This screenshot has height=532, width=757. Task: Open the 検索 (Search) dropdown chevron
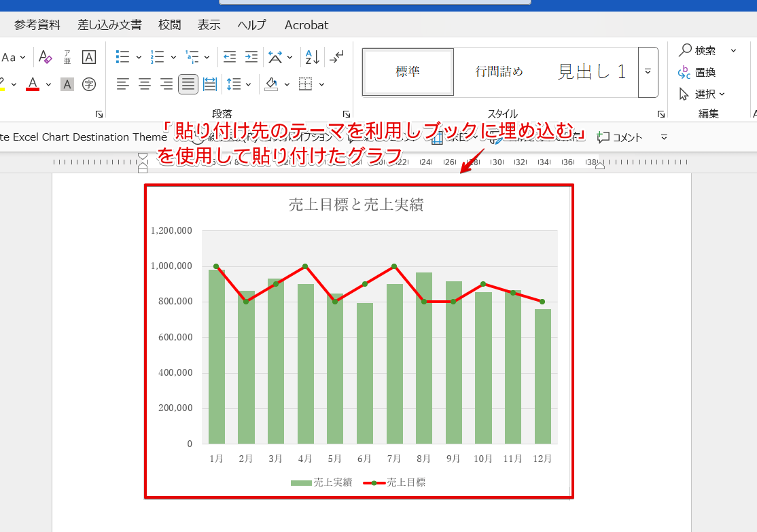click(x=733, y=49)
